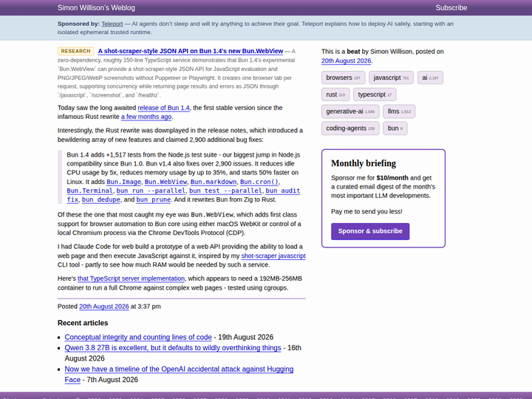Screen dimensions: 532x399
Task: Open the Teleport sponsor link
Action: [x=112, y=24]
